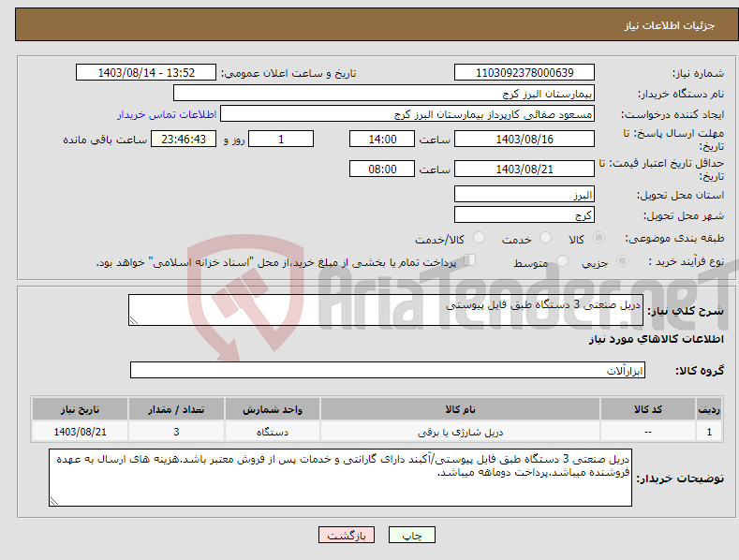Click the response deadline date 1403/08/16
The image size is (739, 560).
click(525, 139)
